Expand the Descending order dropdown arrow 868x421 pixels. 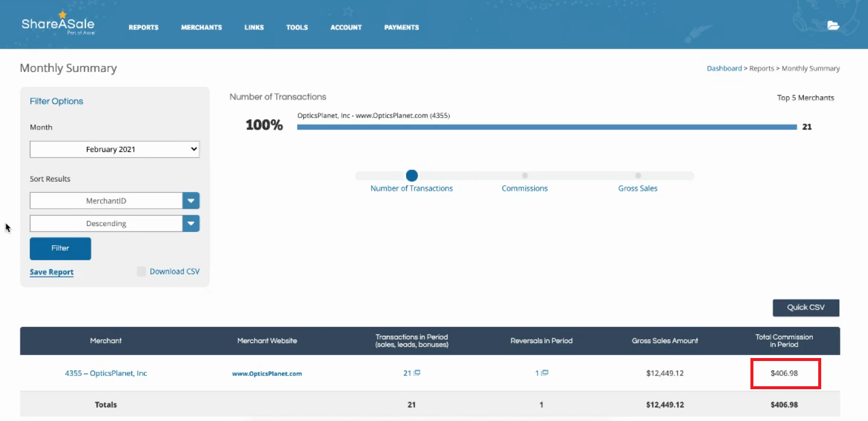(191, 224)
